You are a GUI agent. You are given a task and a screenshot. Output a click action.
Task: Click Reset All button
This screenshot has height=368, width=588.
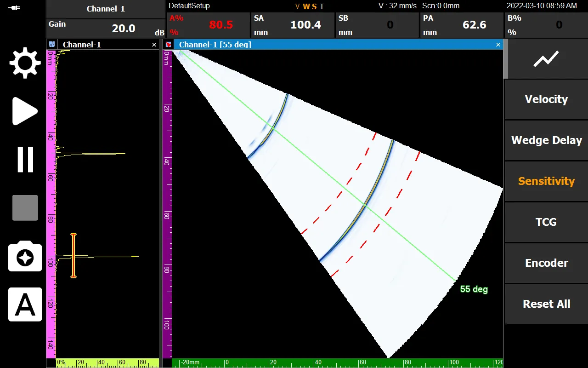[x=546, y=304]
